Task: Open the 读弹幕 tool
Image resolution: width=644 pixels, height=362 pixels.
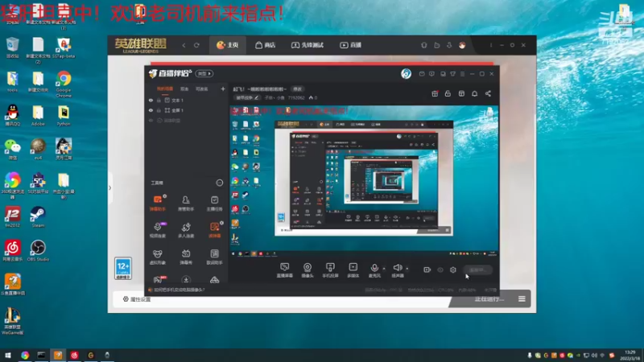Action: point(214,230)
